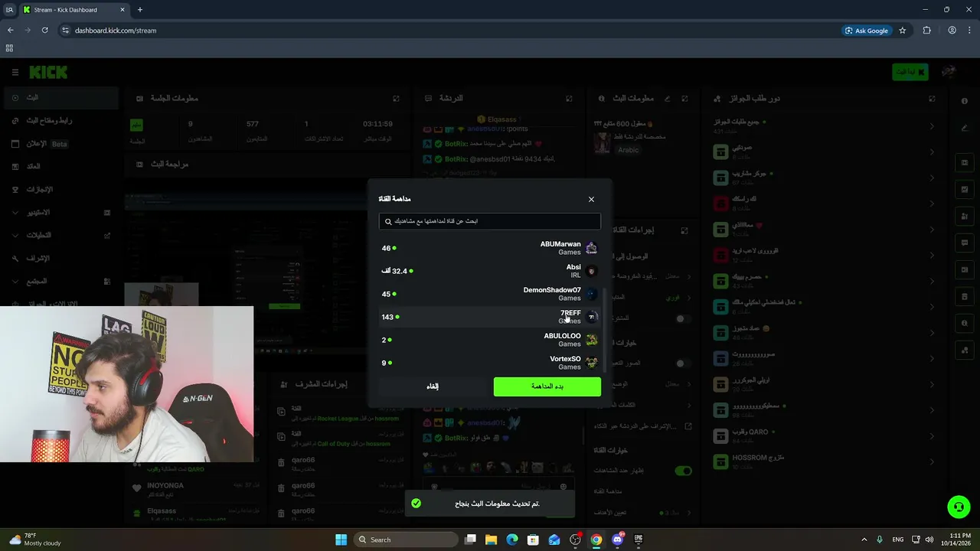Expand the stream info panel
980x551 pixels.
684,99
